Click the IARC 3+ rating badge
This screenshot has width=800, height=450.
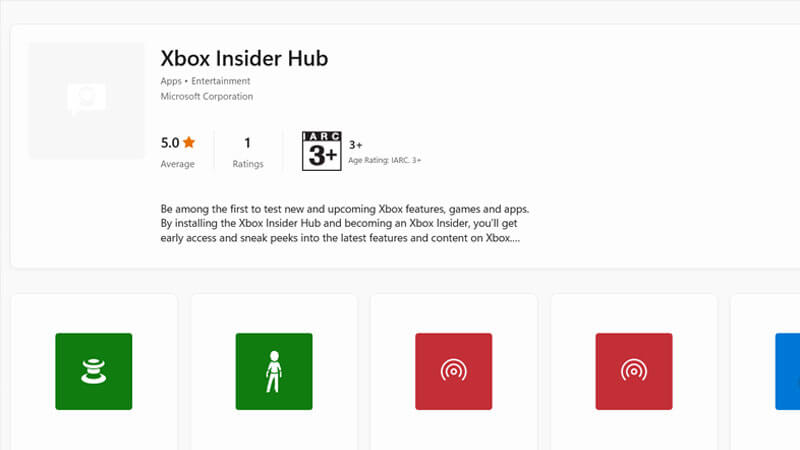tap(321, 151)
